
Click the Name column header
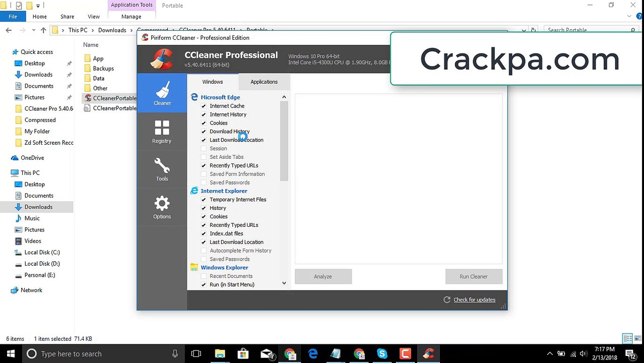91,45
